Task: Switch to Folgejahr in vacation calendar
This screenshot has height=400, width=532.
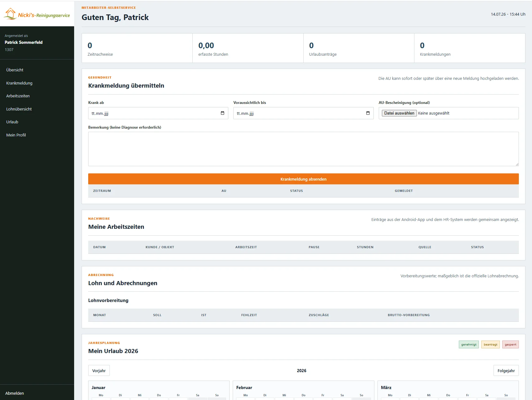Action: [x=506, y=371]
